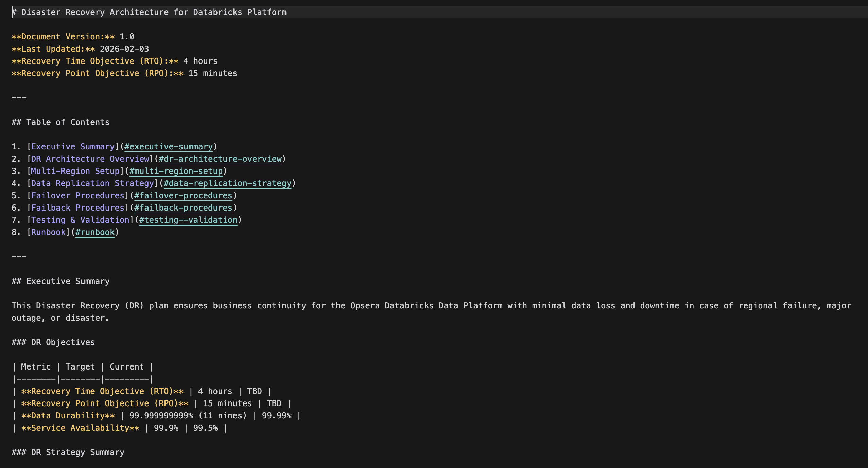This screenshot has height=468, width=868.
Task: Click the Executive Summary section heading
Action: pos(68,281)
